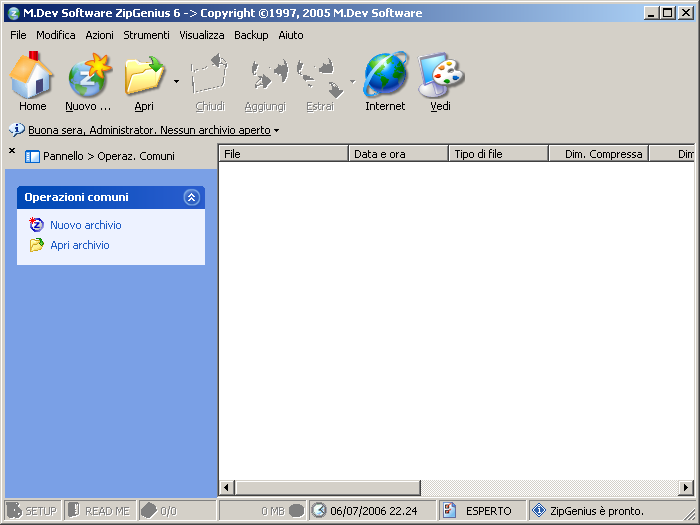Expand the dropdown arrow next to Apri
Viewport: 700px width, 525px height.
pyautogui.click(x=176, y=81)
